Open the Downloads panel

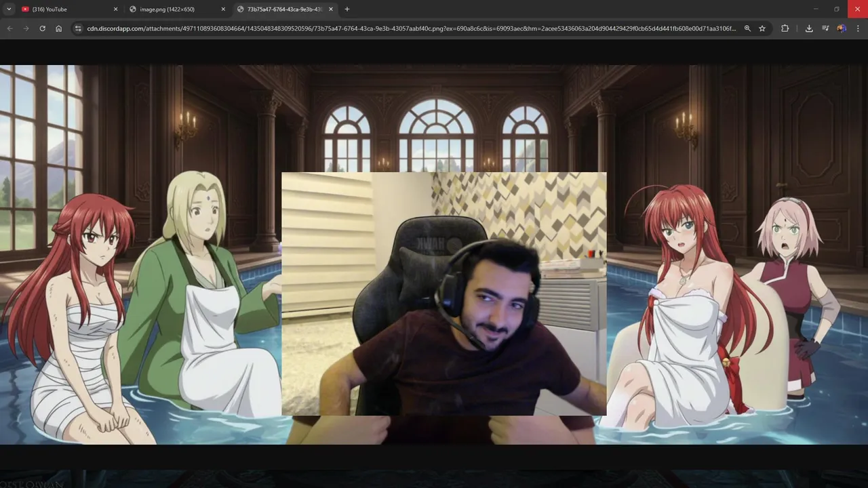tap(809, 28)
